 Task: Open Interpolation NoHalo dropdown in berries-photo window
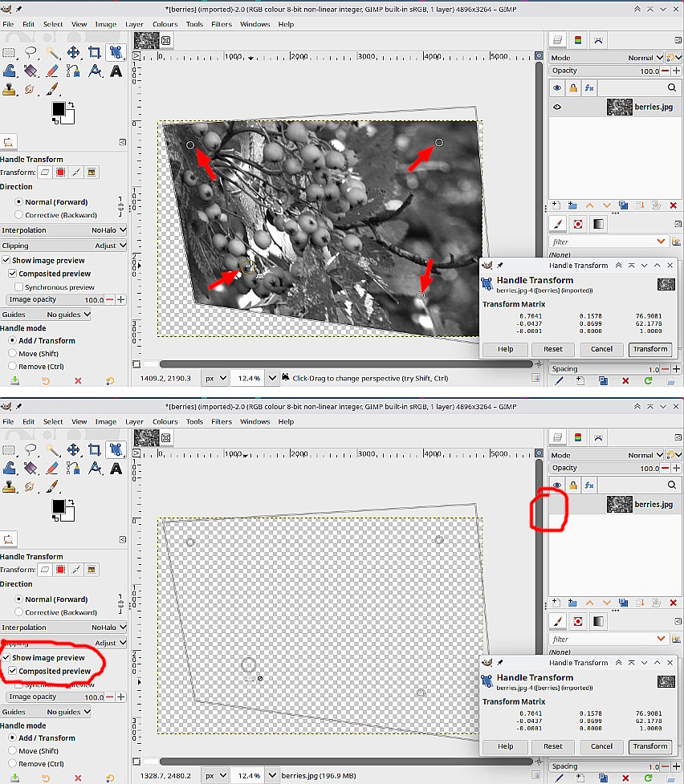pyautogui.click(x=63, y=230)
